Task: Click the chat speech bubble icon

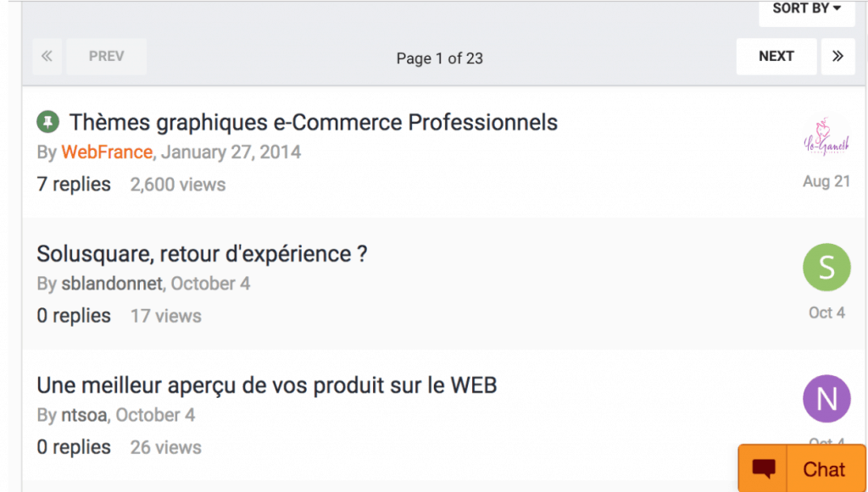Action: 765,469
